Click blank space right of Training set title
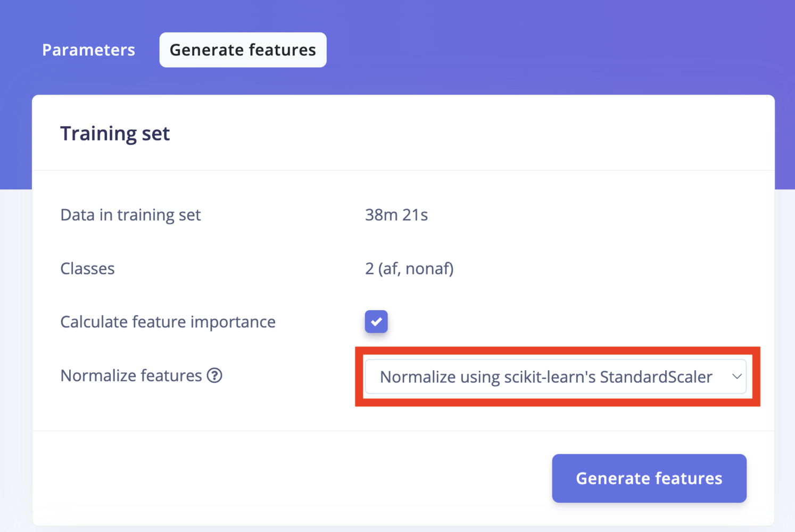This screenshot has height=532, width=795. point(468,134)
